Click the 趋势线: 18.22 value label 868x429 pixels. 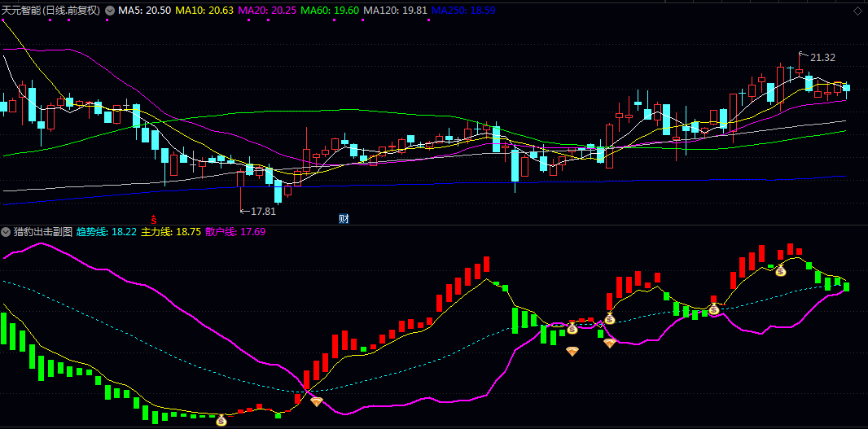[x=107, y=232]
